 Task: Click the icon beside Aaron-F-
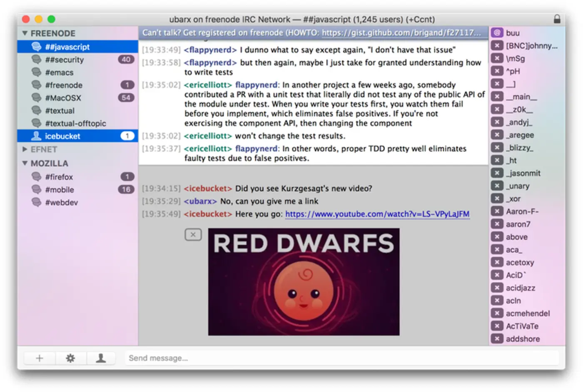[497, 211]
